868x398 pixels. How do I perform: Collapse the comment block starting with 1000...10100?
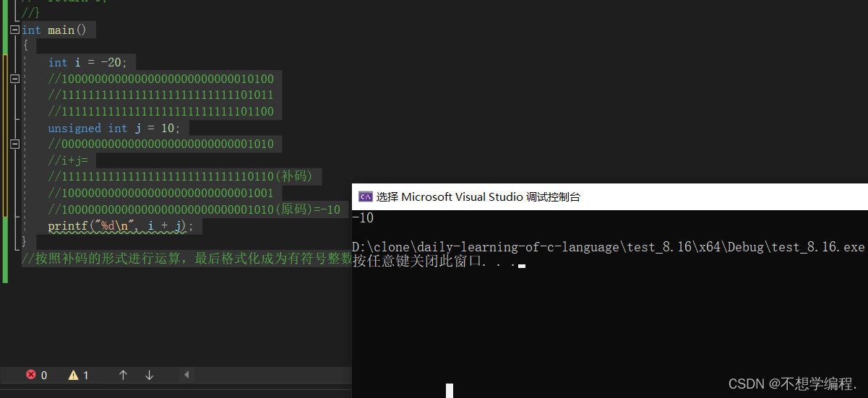pyautogui.click(x=15, y=79)
